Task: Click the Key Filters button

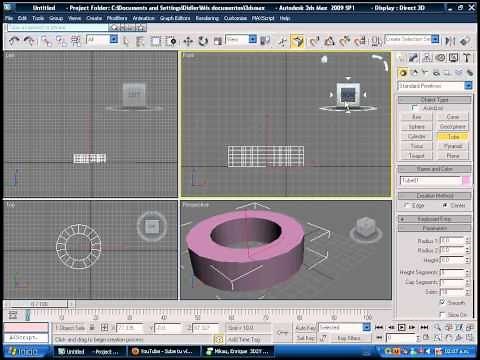Action: pos(349,338)
